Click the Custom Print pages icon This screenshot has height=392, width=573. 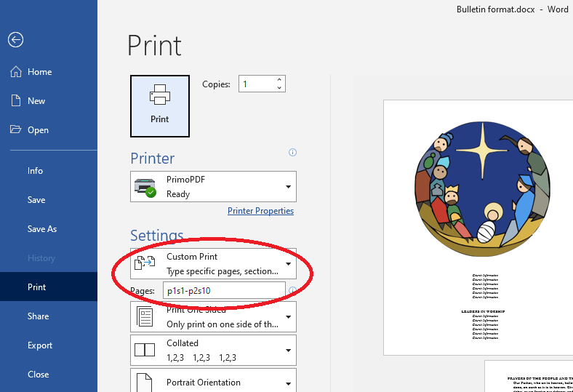coord(145,263)
